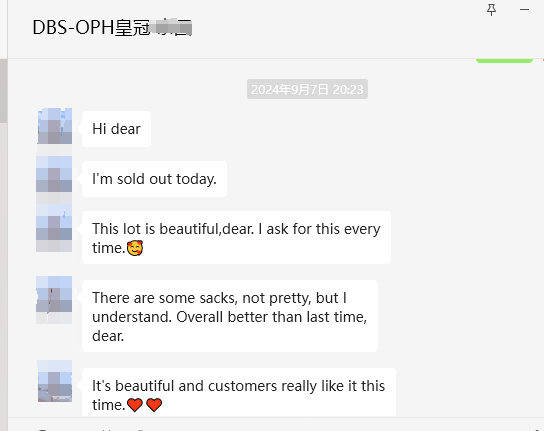The width and height of the screenshot is (544, 431).
Task: Click the green sent message bubble at top
Action: 504,61
